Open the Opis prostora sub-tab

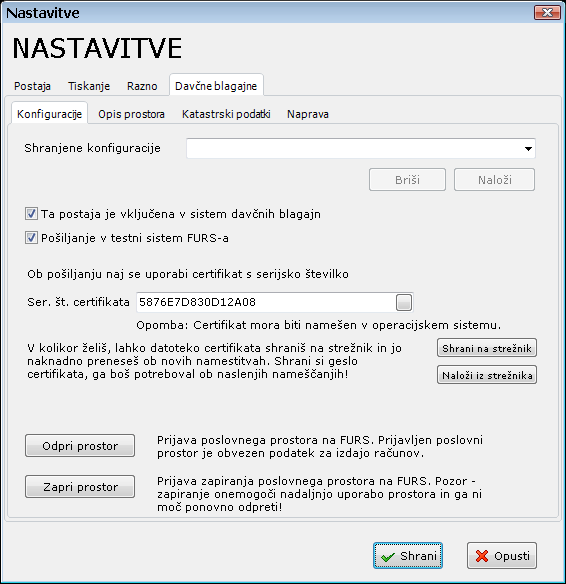click(131, 114)
